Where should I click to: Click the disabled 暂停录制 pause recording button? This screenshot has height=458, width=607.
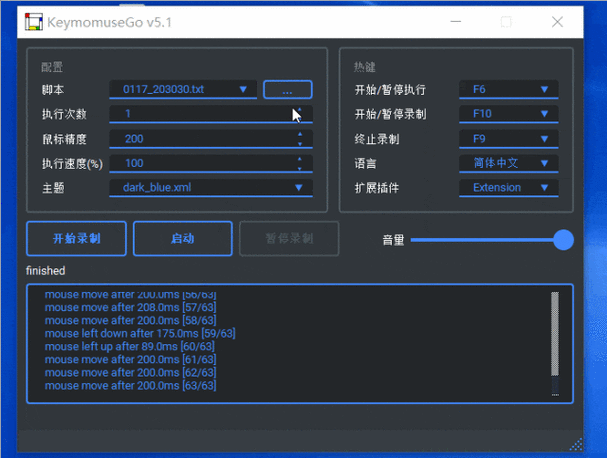(289, 238)
